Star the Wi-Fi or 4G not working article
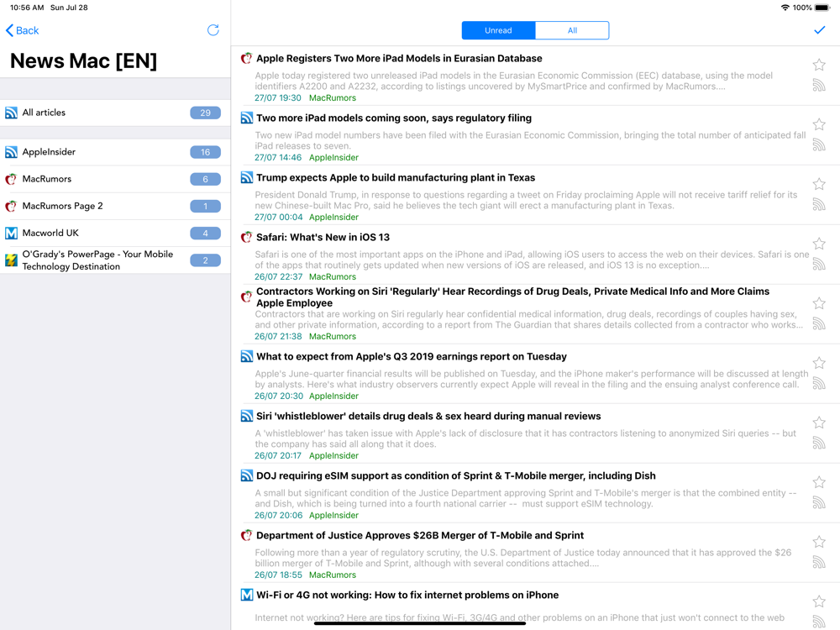840x630 pixels. point(818,601)
